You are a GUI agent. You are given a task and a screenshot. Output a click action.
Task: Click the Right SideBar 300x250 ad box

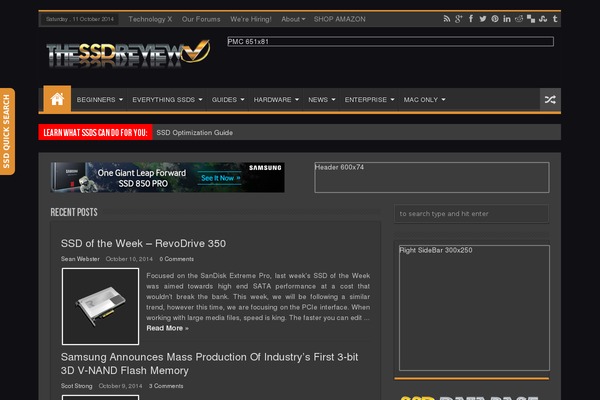(474, 308)
